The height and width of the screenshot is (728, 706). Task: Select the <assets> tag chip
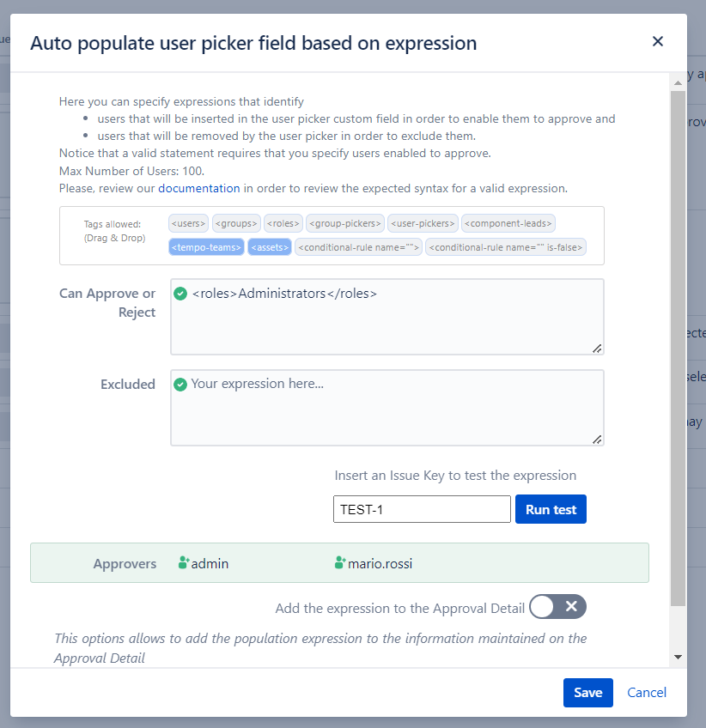pyautogui.click(x=269, y=247)
